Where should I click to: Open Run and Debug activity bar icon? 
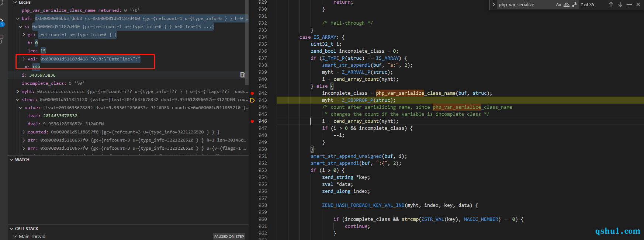pyautogui.click(x=2, y=22)
